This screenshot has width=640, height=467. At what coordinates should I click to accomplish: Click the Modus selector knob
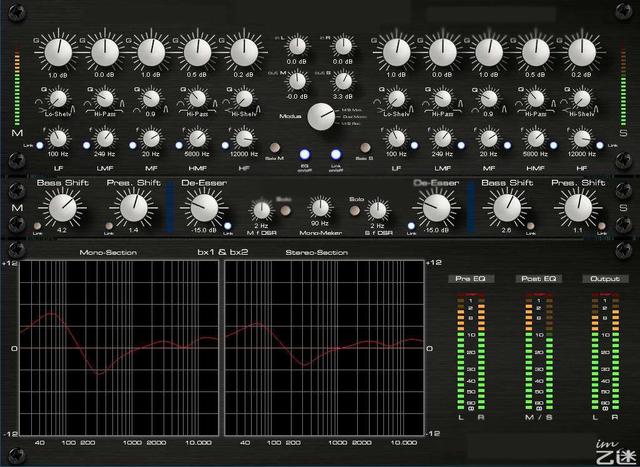point(321,117)
